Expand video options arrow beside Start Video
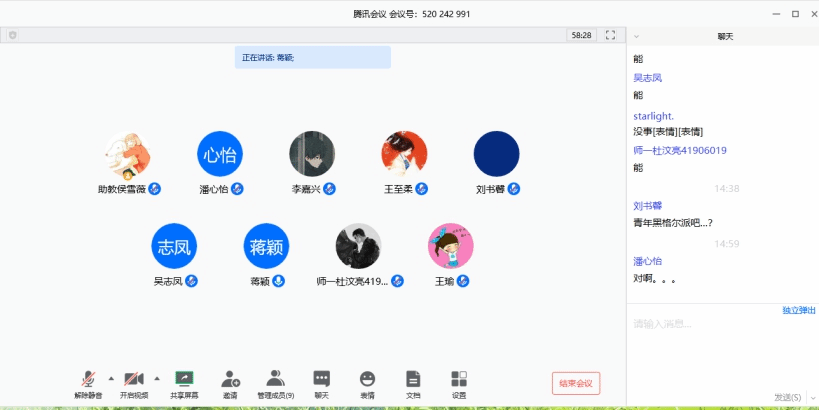This screenshot has height=410, width=819. tap(156, 378)
